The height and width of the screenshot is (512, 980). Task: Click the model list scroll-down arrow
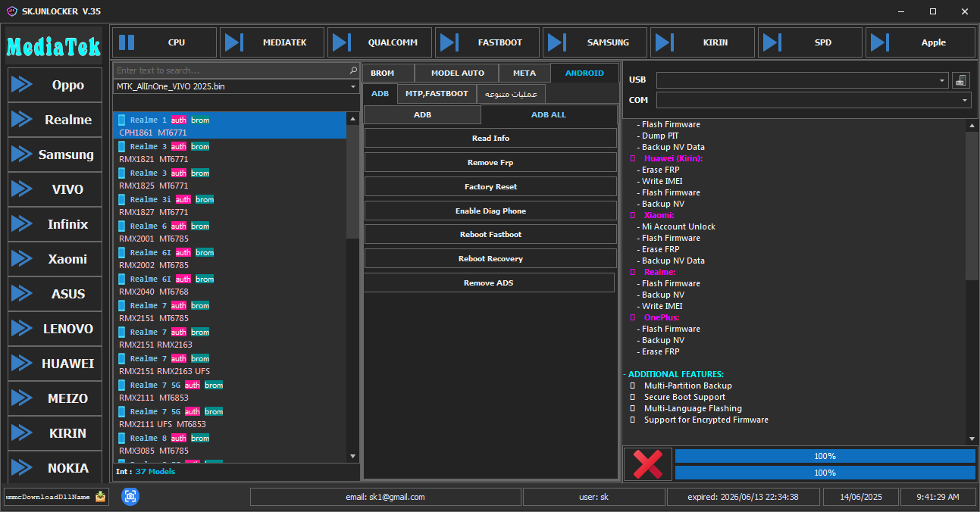click(x=352, y=456)
